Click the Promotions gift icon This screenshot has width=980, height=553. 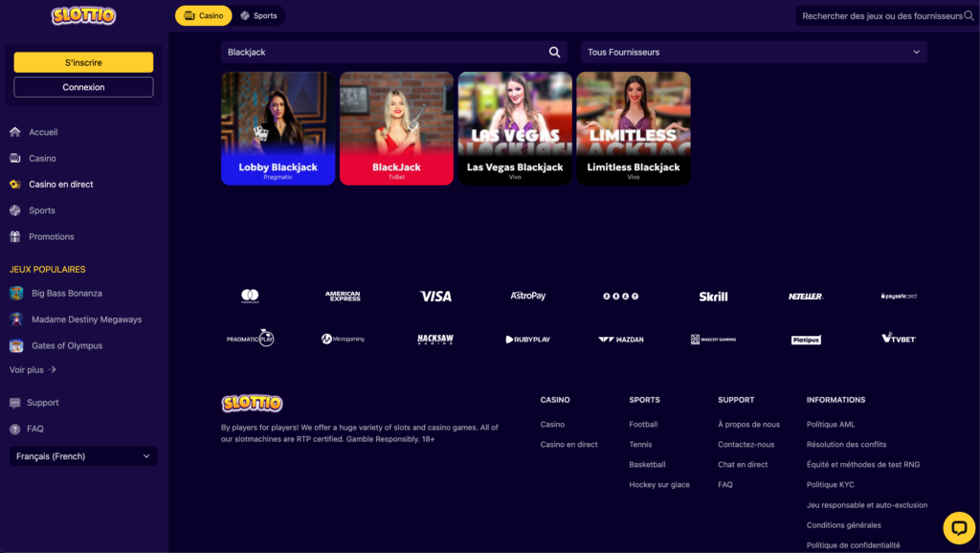point(15,237)
